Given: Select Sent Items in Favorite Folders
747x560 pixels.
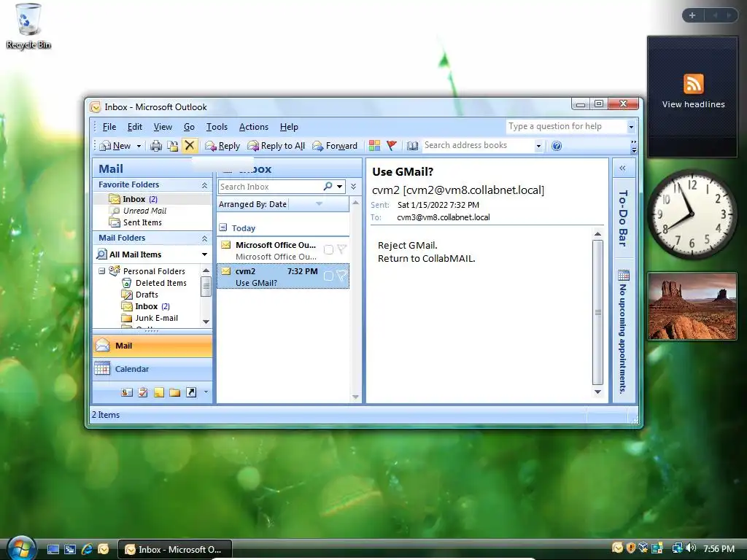Looking at the screenshot, I should pos(142,222).
